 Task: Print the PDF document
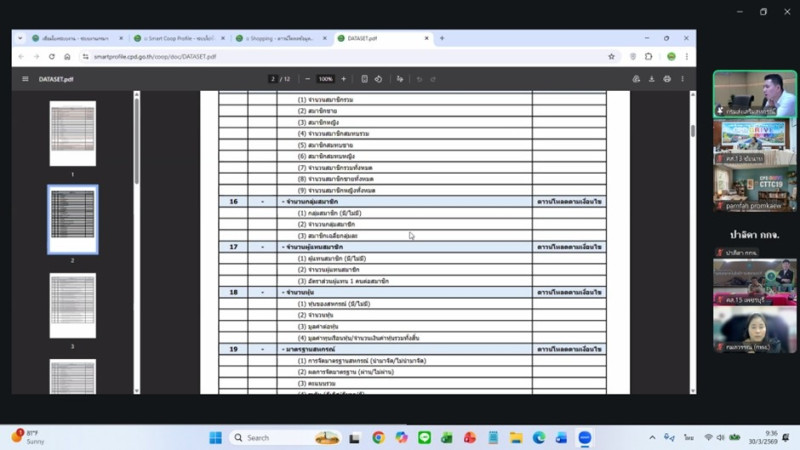(x=667, y=79)
